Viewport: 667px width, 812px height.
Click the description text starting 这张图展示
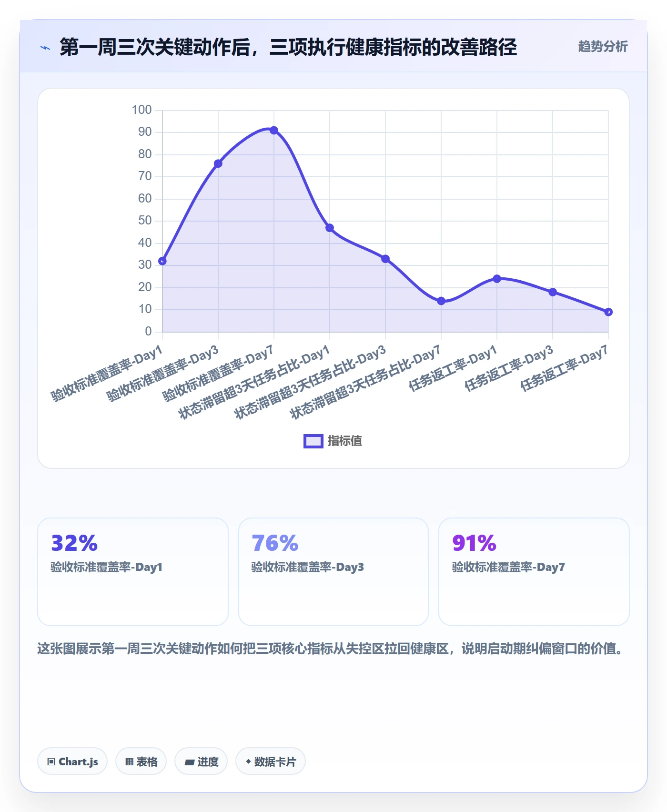point(331,649)
